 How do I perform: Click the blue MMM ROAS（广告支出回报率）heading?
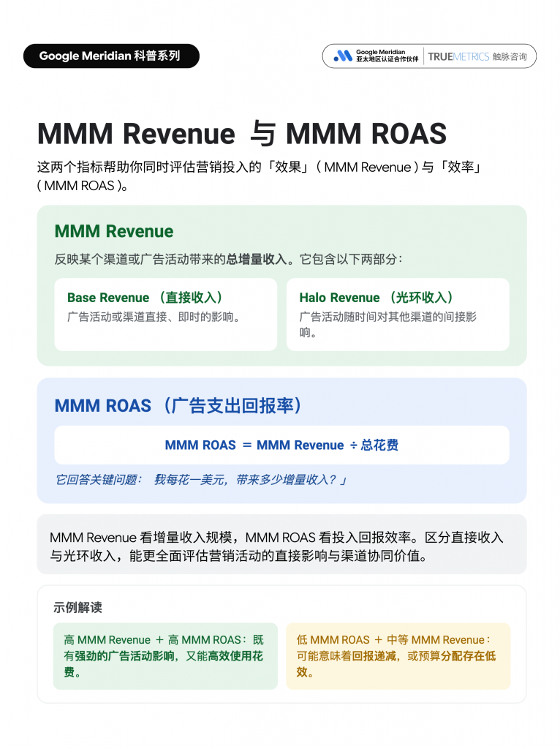[178, 405]
